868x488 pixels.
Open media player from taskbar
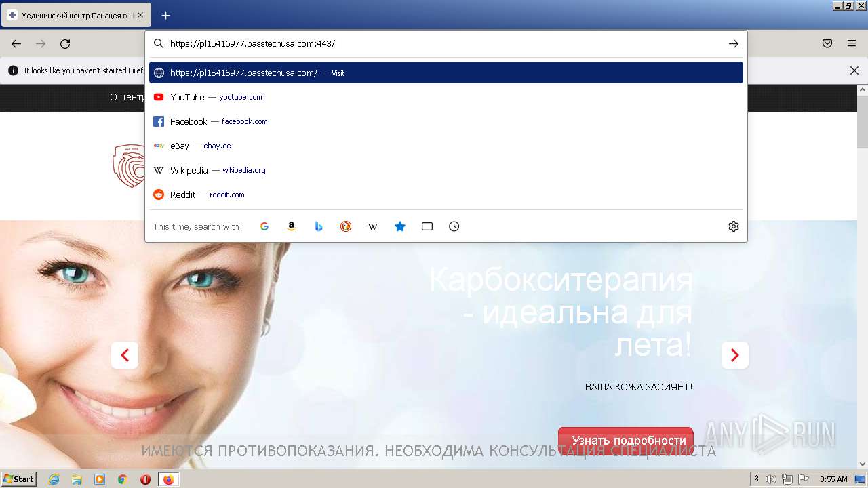(100, 479)
